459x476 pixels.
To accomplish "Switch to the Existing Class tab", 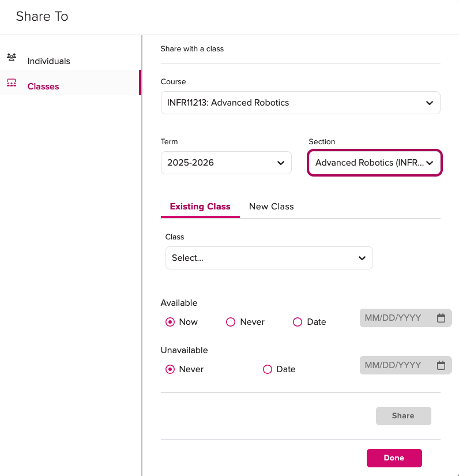I will [x=200, y=207].
